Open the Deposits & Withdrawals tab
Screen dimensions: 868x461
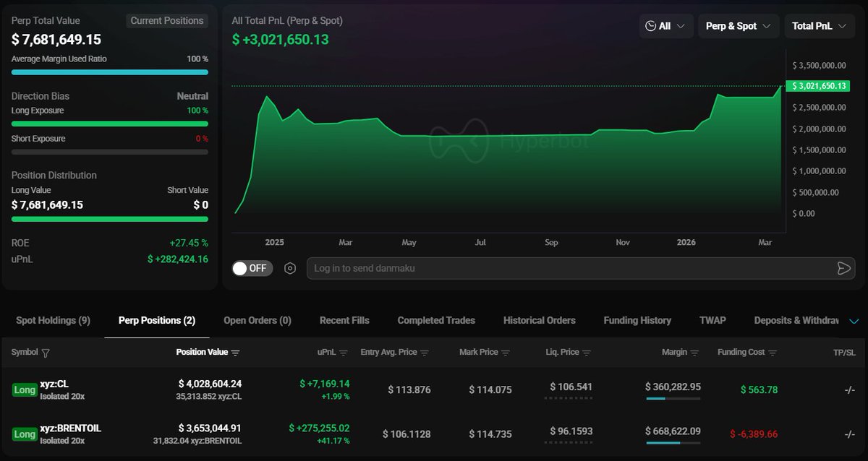(796, 320)
